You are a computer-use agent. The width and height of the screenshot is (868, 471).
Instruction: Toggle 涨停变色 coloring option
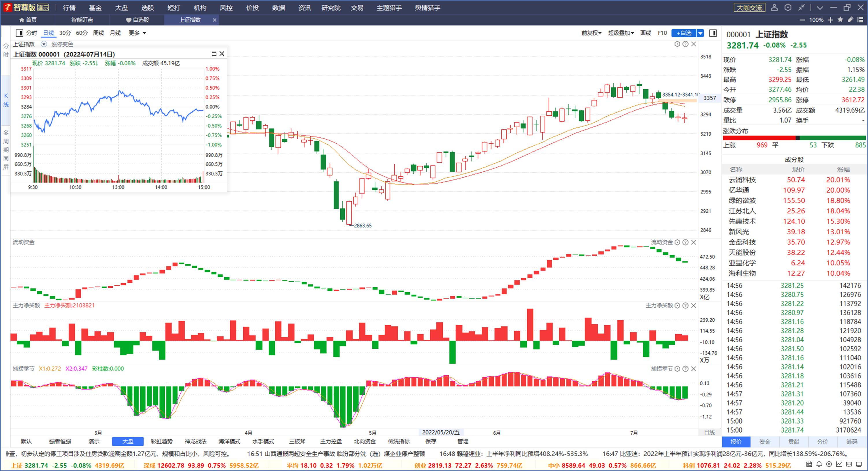pyautogui.click(x=62, y=44)
